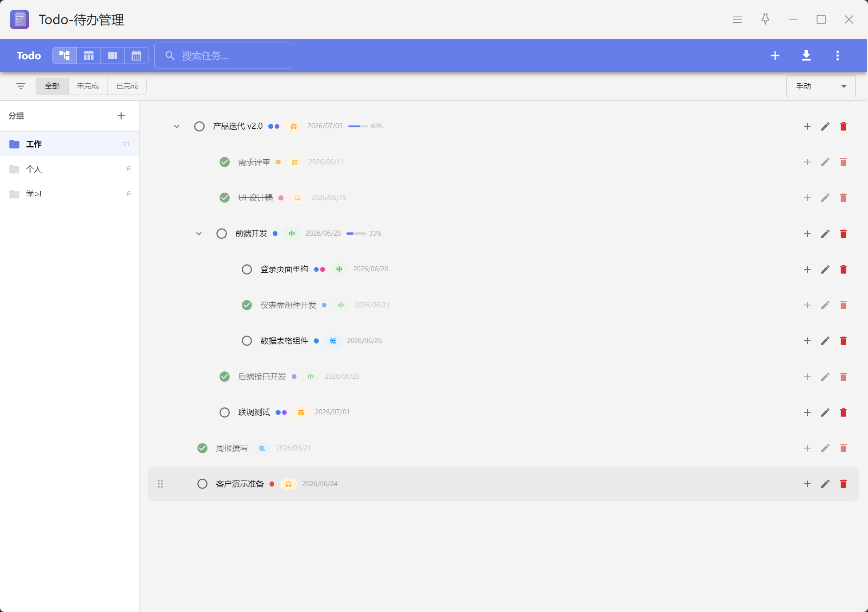The height and width of the screenshot is (612, 868).
Task: Switch to tree view icon in toolbar
Action: [x=64, y=56]
